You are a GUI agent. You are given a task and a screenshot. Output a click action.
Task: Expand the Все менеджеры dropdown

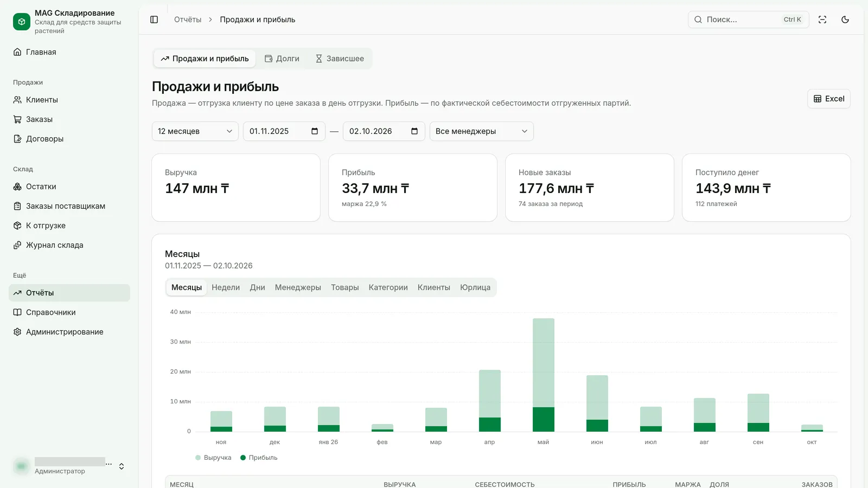482,131
